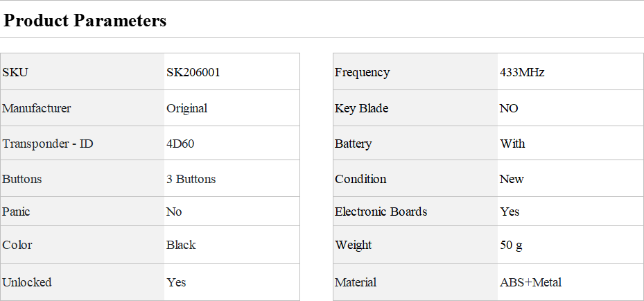644x301 pixels.
Task: Click the Panic label cell
Action: (82, 211)
